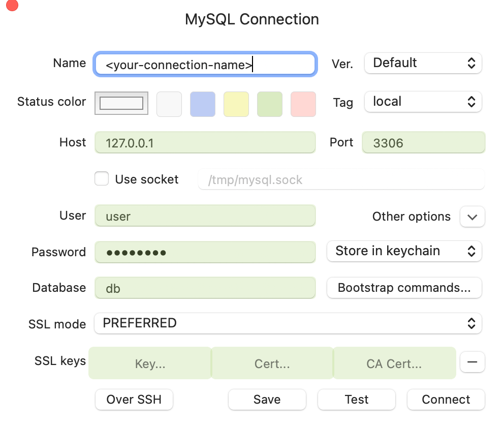Screen dimensions: 504x425
Task: Open the SSL mode PREFERRED dropdown
Action: click(288, 323)
